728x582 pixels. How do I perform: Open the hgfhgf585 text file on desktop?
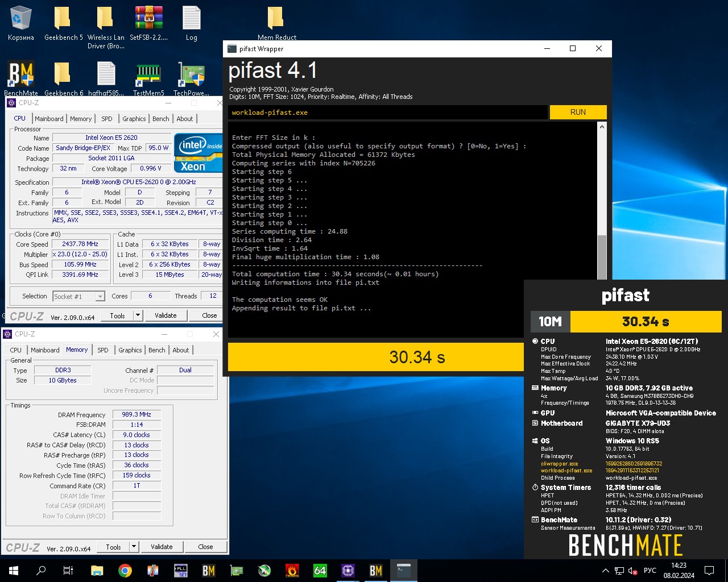pos(106,78)
